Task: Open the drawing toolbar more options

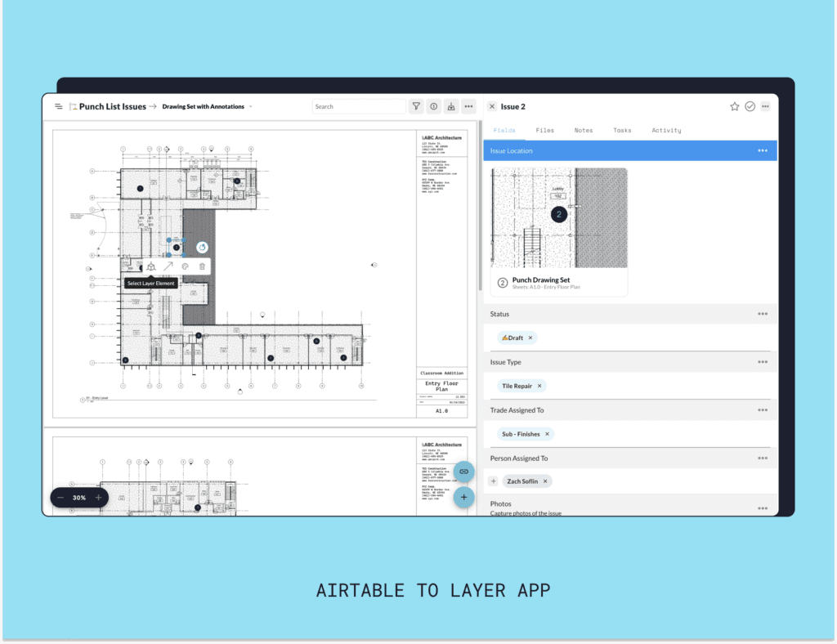Action: coord(468,107)
